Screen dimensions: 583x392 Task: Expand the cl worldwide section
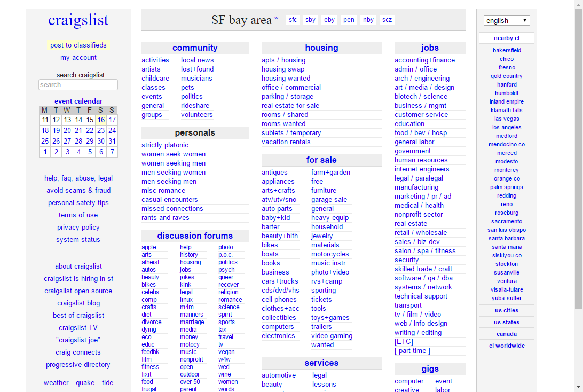click(507, 346)
